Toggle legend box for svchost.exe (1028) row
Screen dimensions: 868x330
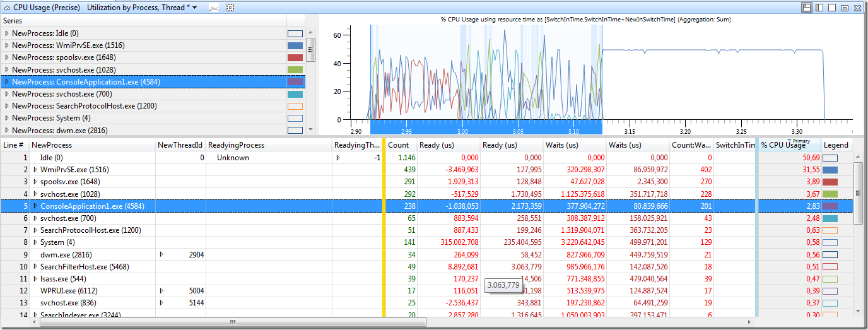point(830,194)
